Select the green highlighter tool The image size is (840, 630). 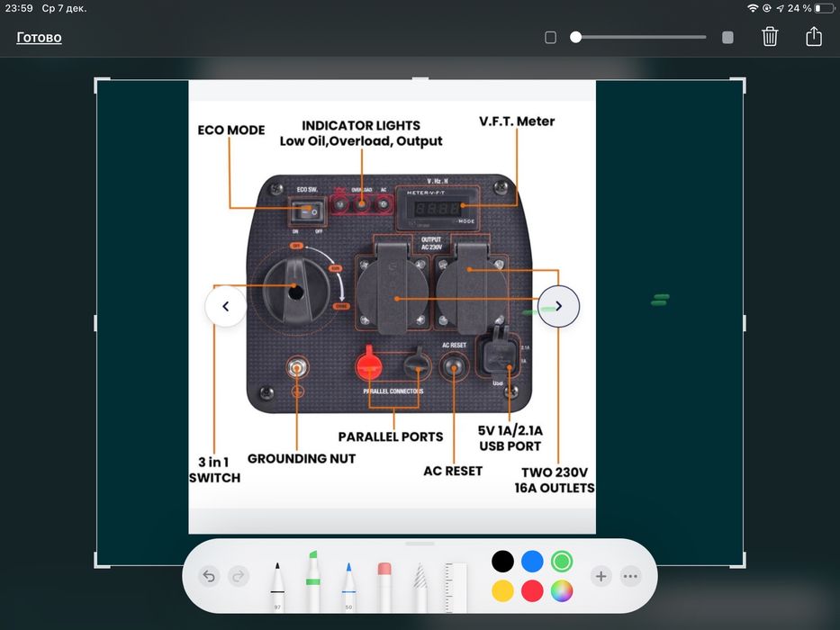pyautogui.click(x=313, y=581)
